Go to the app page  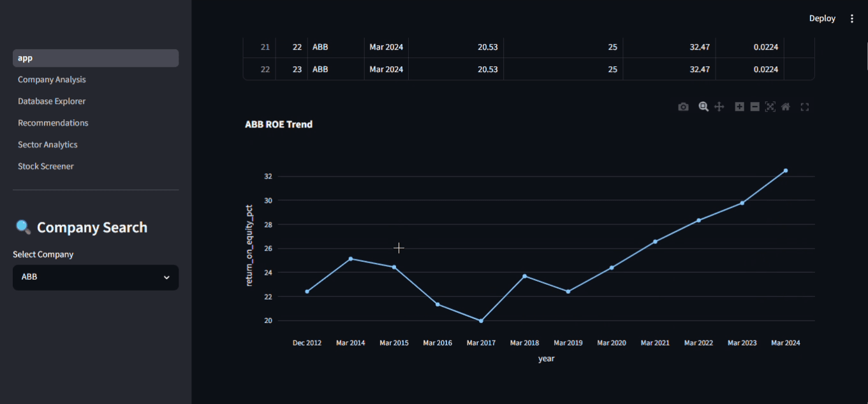click(x=96, y=58)
